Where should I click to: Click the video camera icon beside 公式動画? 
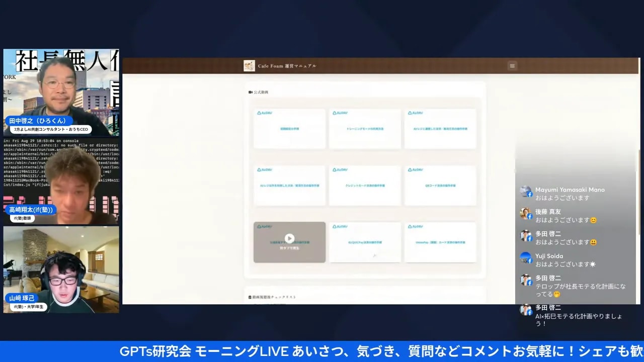pos(250,92)
